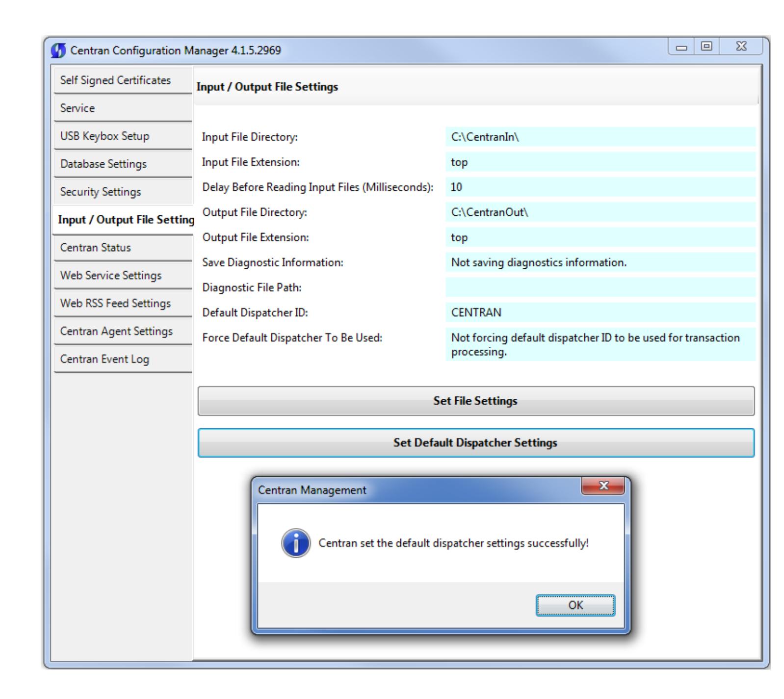Click the CENTRAN dispatcher ID value

pos(601,312)
